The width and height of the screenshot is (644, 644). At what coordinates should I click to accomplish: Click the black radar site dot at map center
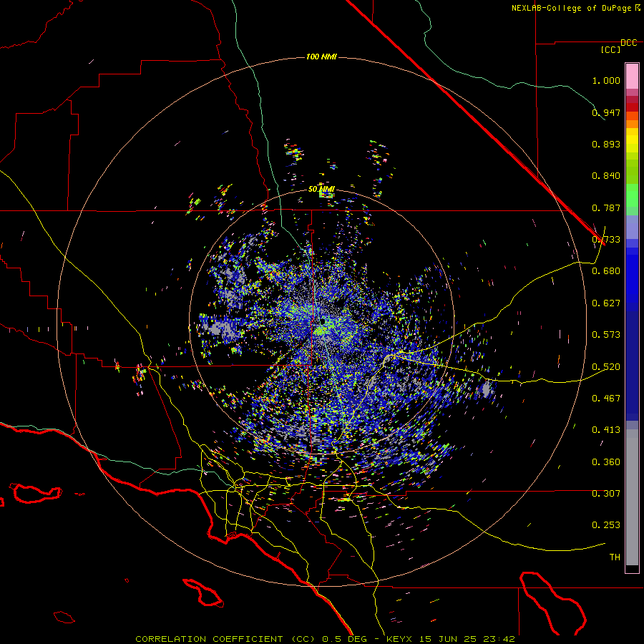coord(323,321)
